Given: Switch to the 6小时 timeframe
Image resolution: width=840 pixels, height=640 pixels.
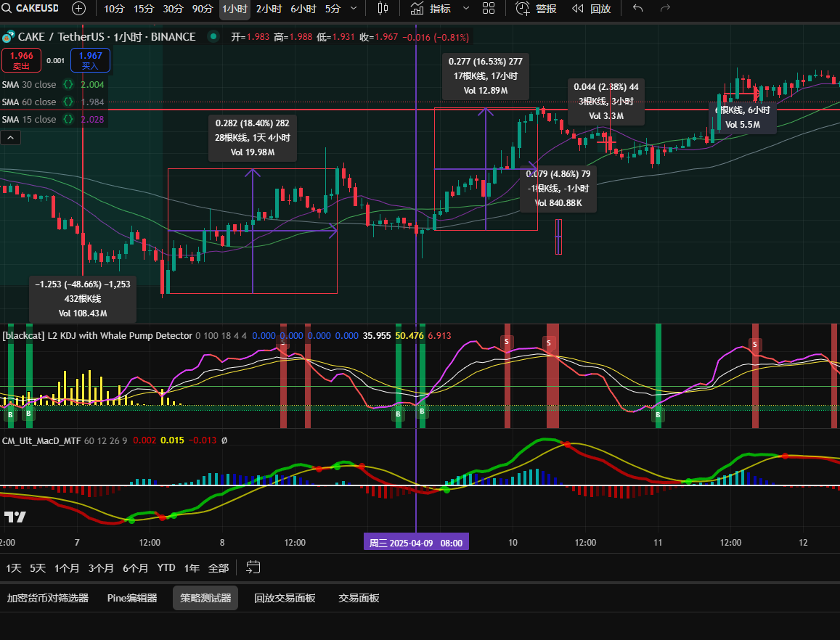Looking at the screenshot, I should coord(303,9).
